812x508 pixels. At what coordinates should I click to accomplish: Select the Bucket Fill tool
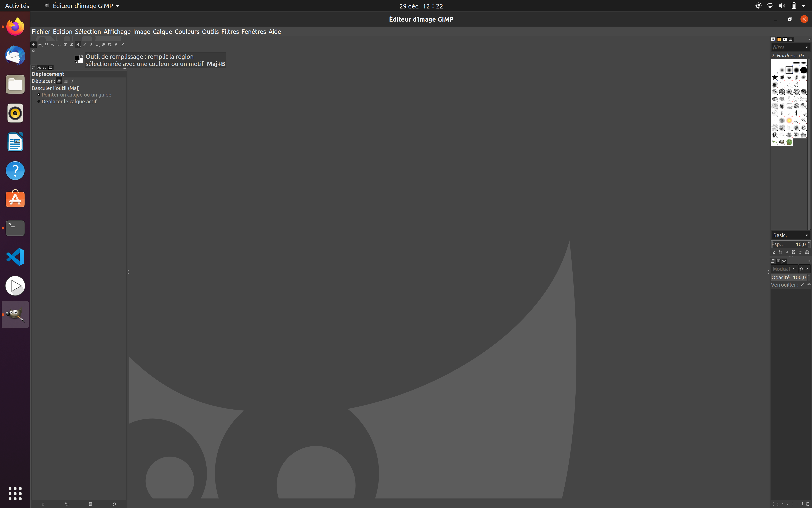pyautogui.click(x=78, y=45)
